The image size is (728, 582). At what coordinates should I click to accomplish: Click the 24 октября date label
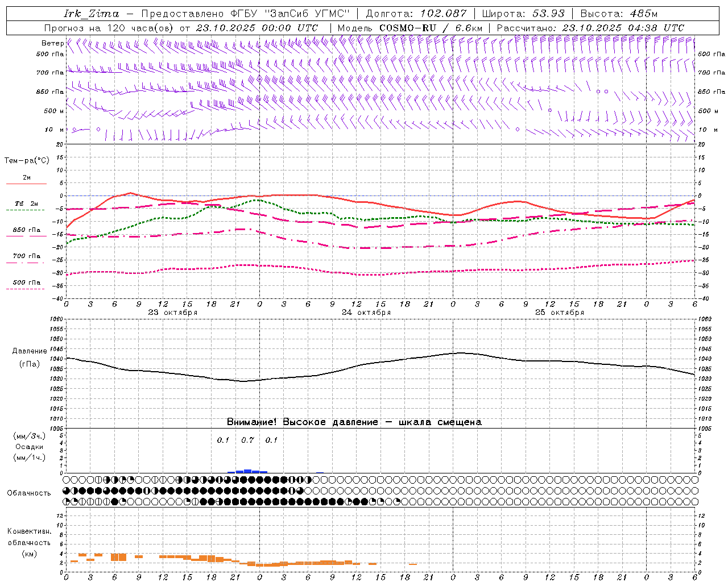[x=366, y=313]
